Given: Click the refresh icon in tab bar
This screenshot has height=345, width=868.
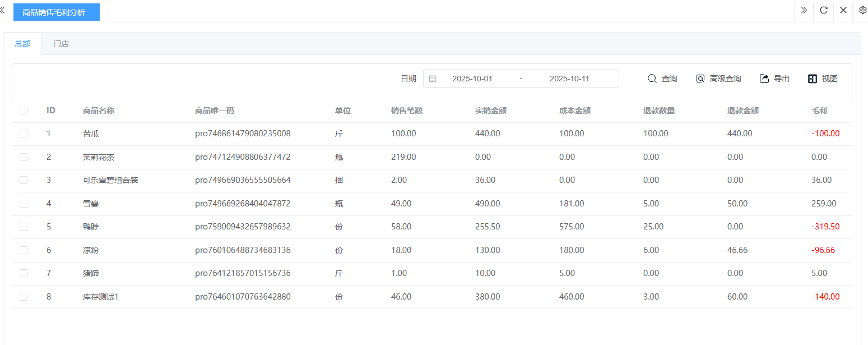Looking at the screenshot, I should pos(823,10).
